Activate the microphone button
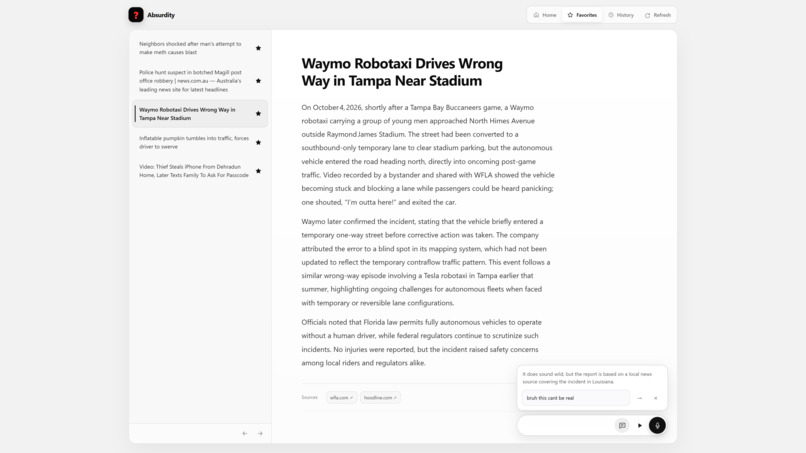806x453 pixels. coord(657,425)
